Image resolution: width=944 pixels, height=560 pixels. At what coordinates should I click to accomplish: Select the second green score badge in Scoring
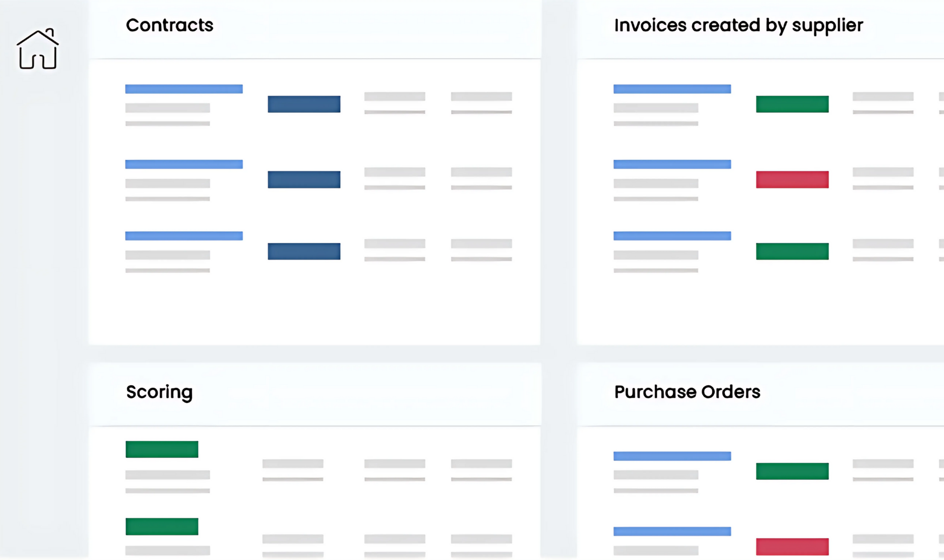point(162,526)
